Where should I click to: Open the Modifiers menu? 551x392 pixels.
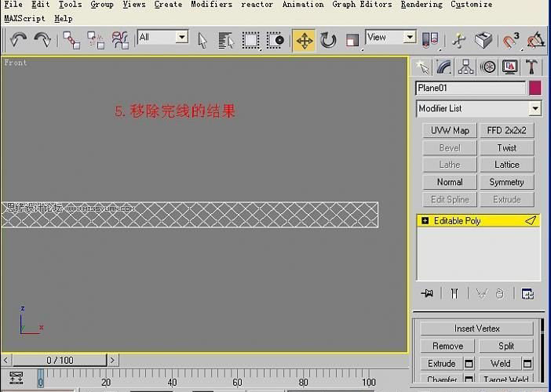pyautogui.click(x=212, y=5)
